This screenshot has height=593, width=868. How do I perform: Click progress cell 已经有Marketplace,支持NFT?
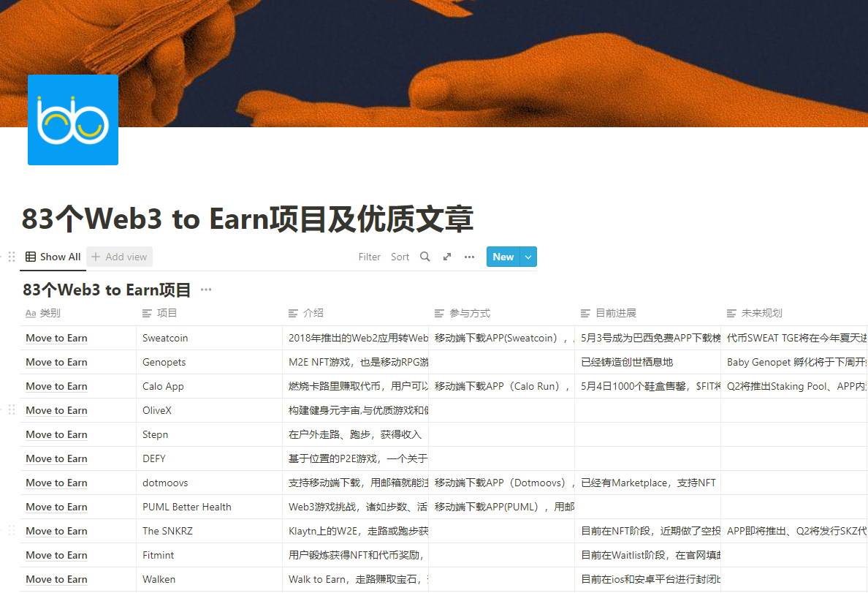[x=647, y=483]
